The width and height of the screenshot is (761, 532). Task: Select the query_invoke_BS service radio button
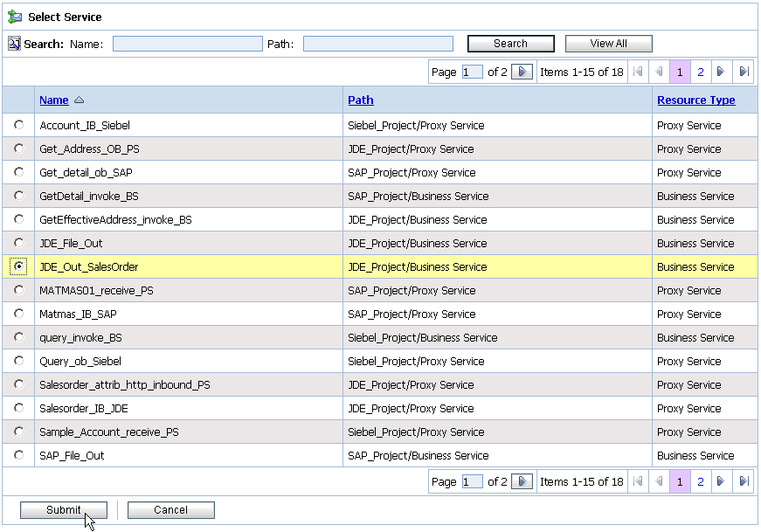(18, 337)
